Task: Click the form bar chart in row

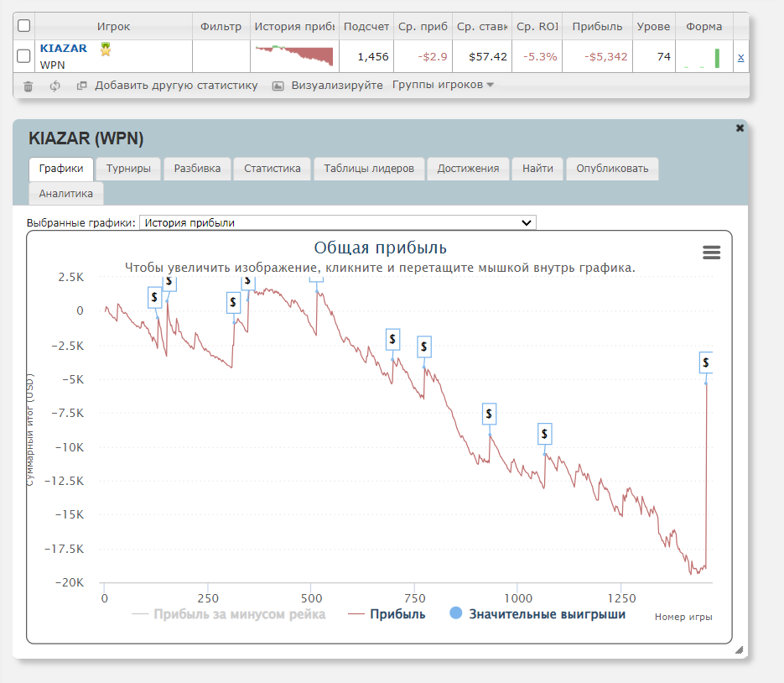Action: (x=703, y=57)
